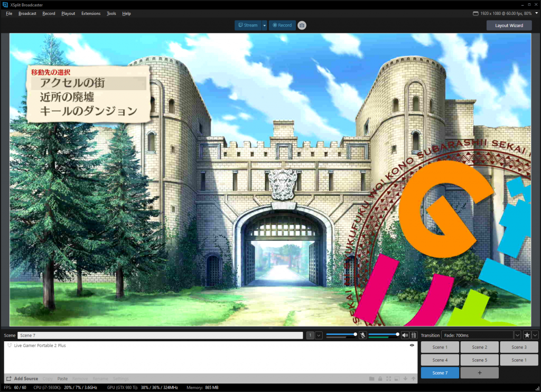Click Settings in the source toolbar
The image size is (541, 392).
point(121,379)
